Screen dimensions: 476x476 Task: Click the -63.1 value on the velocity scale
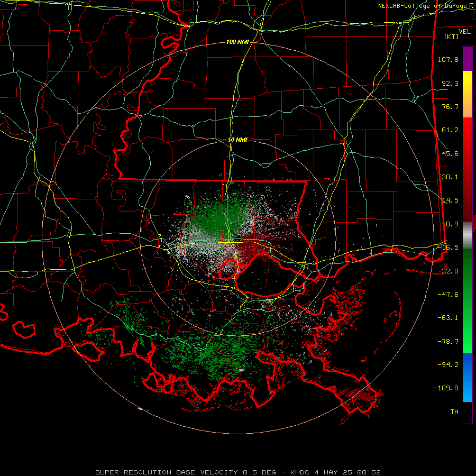(x=448, y=318)
